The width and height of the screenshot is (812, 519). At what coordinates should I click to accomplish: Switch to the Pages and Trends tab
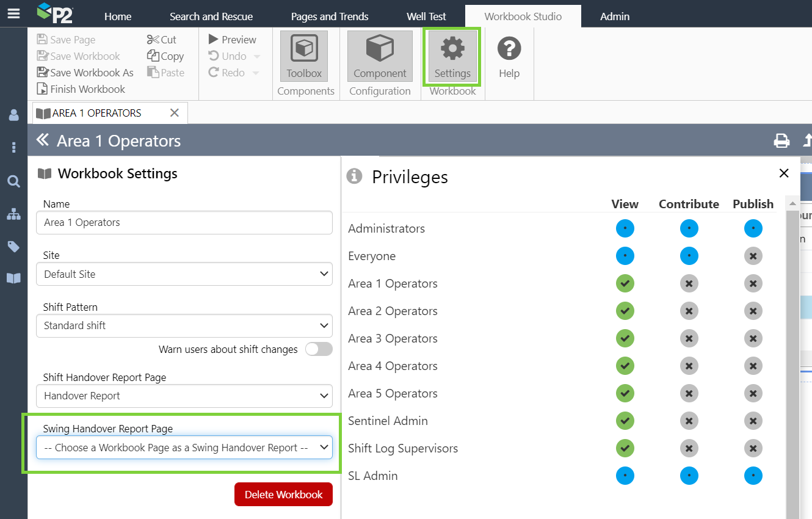(x=330, y=16)
